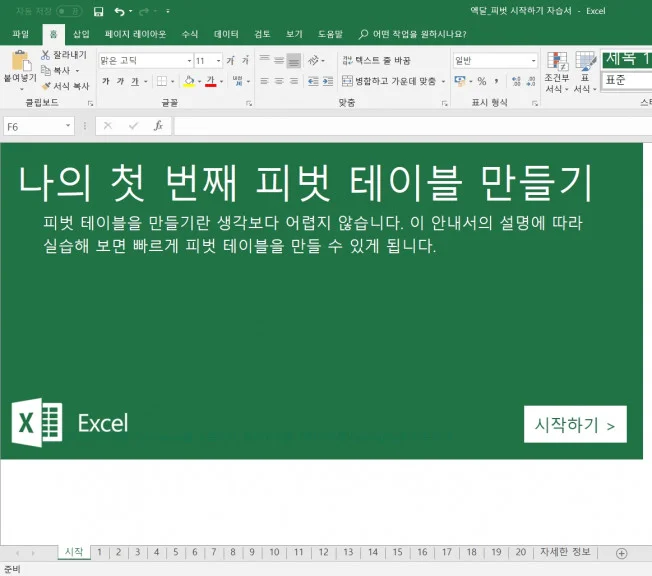Viewport: 652px width, 576px height.
Task: Click the align left icon
Action: [x=264, y=81]
